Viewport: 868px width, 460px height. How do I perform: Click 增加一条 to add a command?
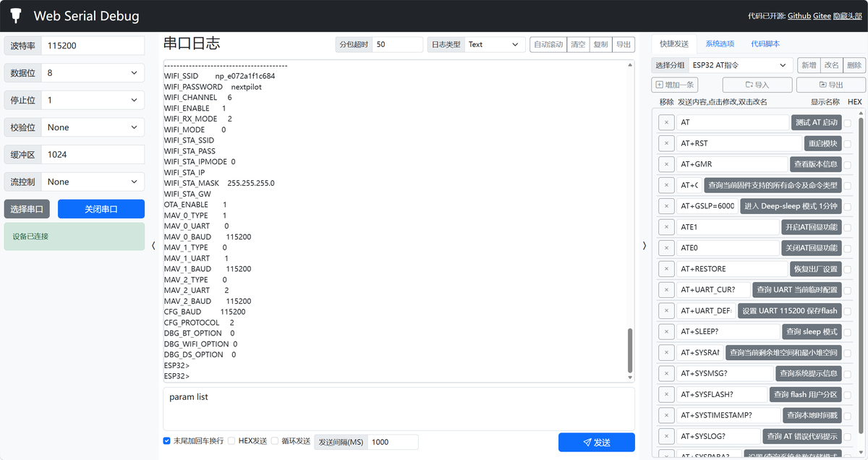(x=676, y=85)
